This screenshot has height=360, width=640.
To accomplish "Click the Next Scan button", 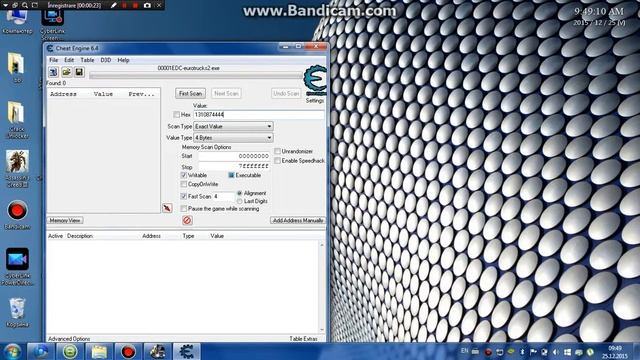I will 226,93.
